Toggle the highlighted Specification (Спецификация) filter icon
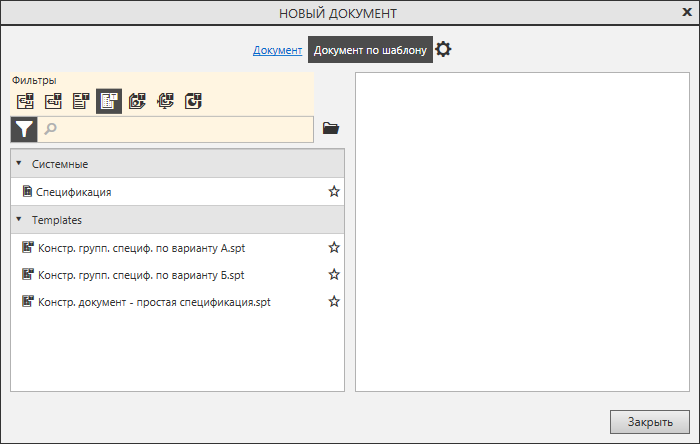Image resolution: width=700 pixels, height=444 pixels. 109,100
